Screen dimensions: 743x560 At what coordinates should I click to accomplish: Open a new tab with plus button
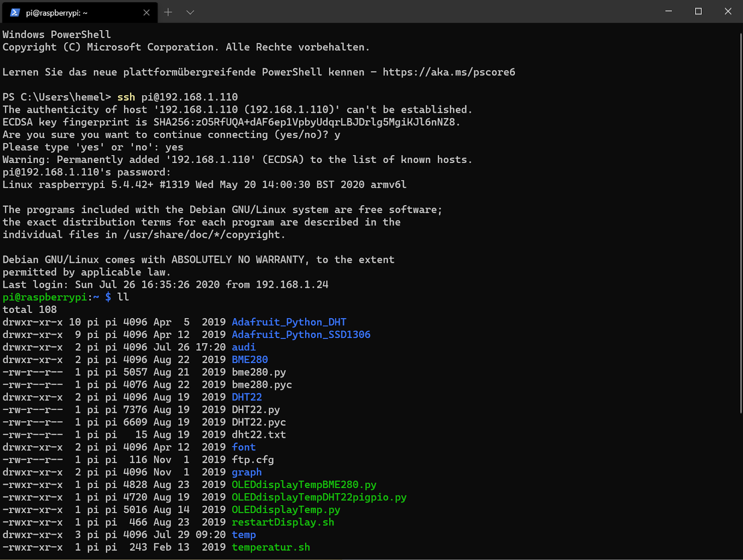point(168,13)
